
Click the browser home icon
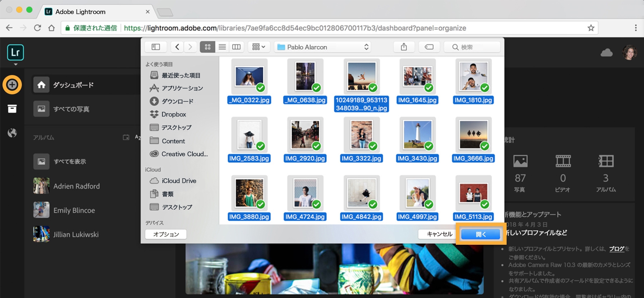[52, 28]
